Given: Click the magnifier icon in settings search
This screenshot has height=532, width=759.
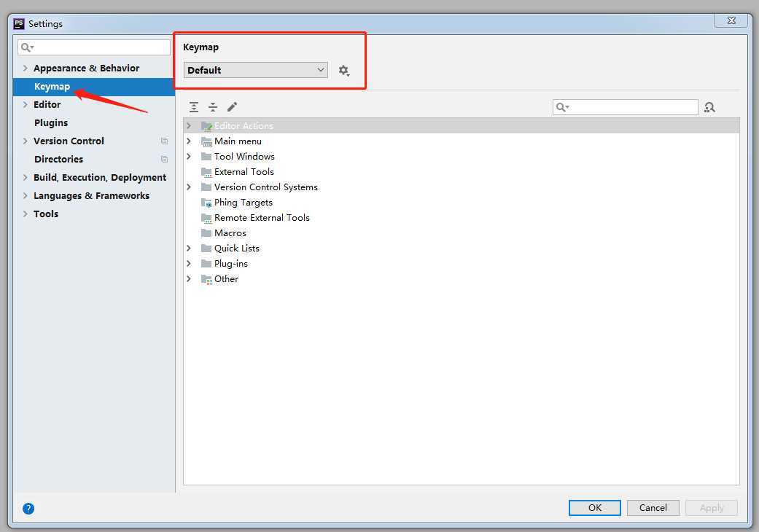Looking at the screenshot, I should click(27, 47).
